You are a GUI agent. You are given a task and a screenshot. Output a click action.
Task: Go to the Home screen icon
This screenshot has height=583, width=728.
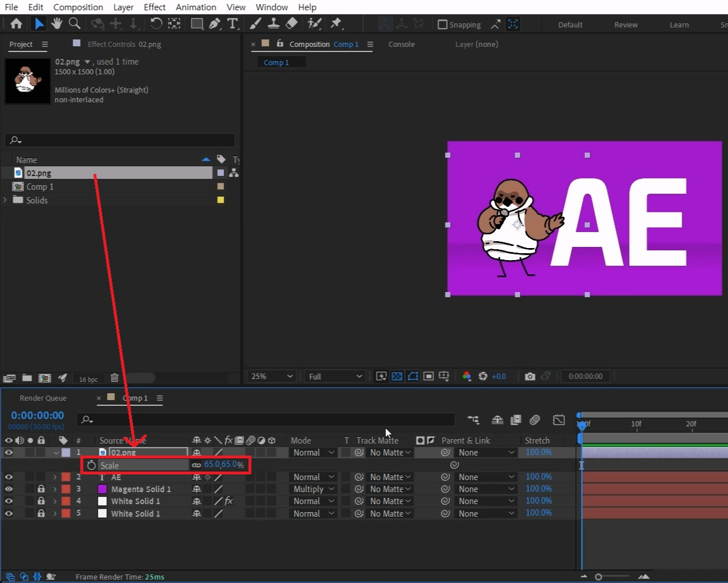coord(16,23)
